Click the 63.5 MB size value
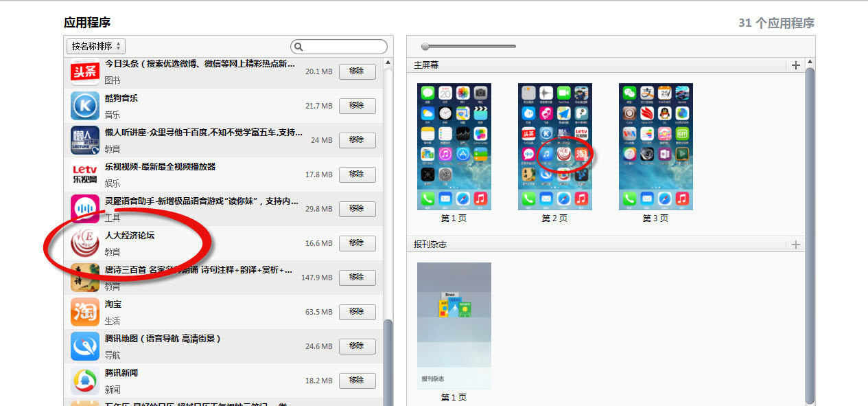Viewport: 868px width, 406px height. (x=319, y=312)
